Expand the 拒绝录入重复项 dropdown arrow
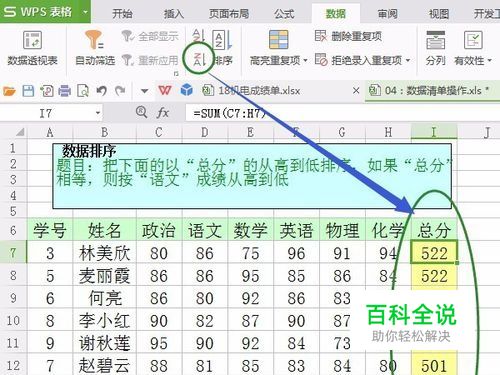This screenshot has height=375, width=500. coord(408,61)
